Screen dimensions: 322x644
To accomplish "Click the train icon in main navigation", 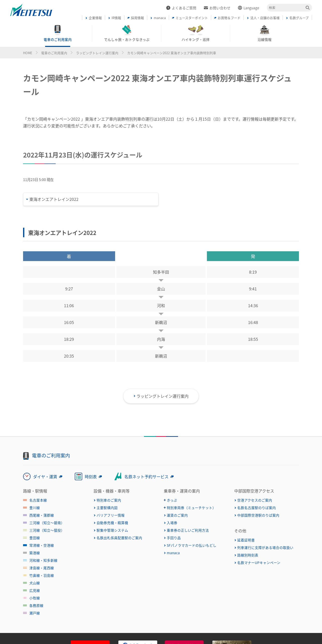I will click(57, 29).
